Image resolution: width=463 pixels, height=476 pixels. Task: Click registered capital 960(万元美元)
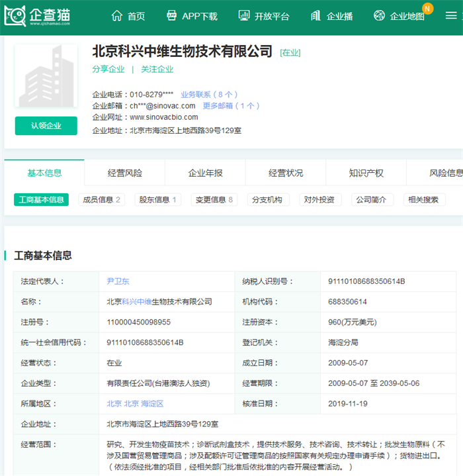(x=353, y=322)
